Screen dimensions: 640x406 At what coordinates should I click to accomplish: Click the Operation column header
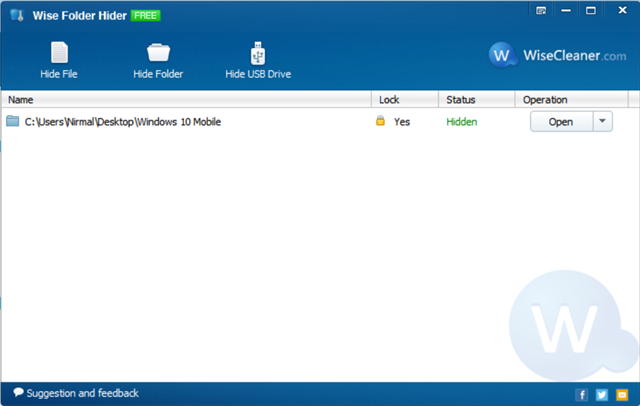571,100
